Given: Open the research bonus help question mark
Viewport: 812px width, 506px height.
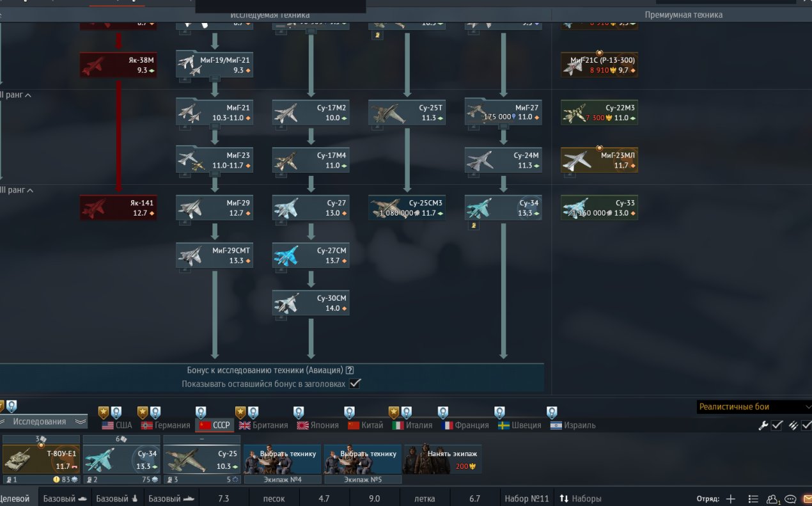Looking at the screenshot, I should 350,370.
